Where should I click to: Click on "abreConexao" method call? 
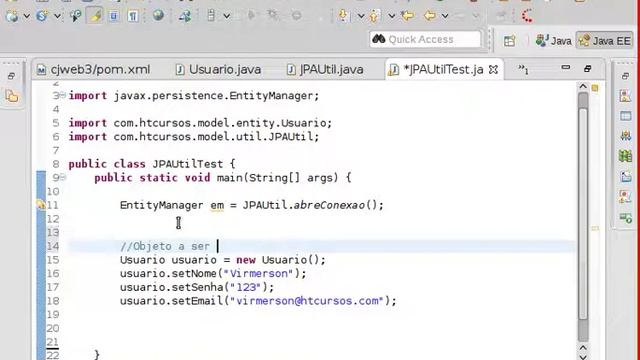coord(329,205)
